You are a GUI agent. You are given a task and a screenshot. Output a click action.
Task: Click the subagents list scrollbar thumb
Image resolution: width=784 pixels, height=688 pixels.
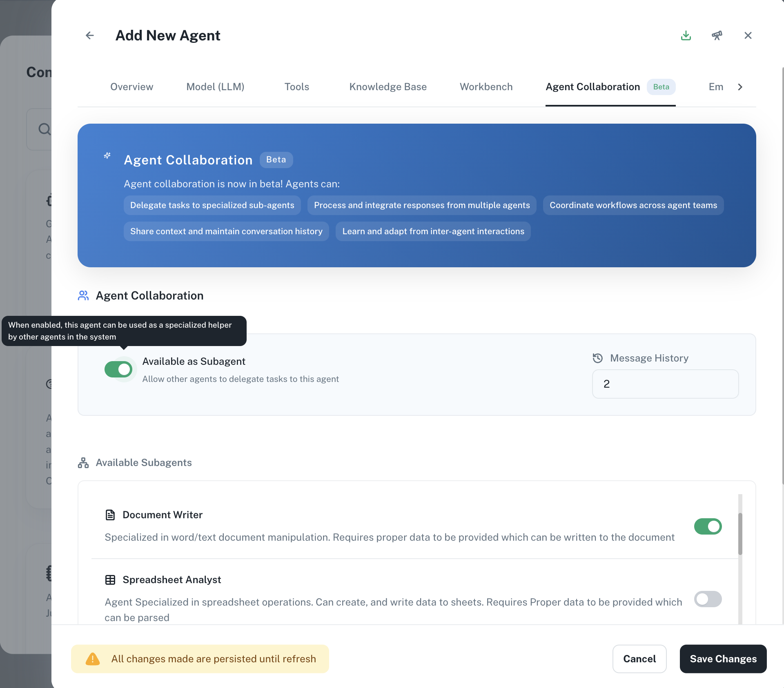pyautogui.click(x=740, y=533)
